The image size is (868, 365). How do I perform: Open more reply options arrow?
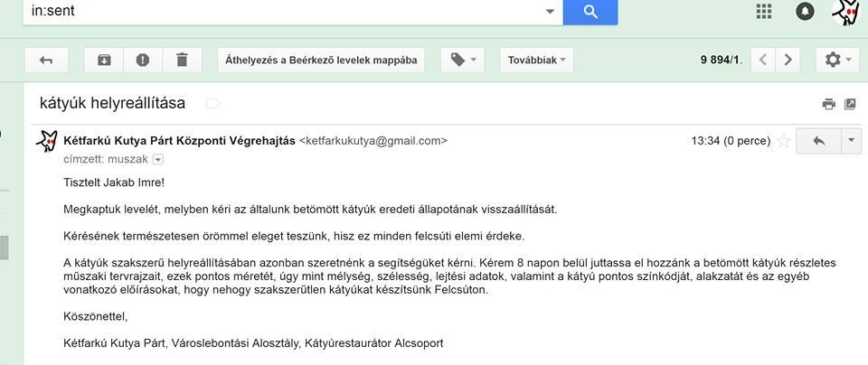click(852, 141)
